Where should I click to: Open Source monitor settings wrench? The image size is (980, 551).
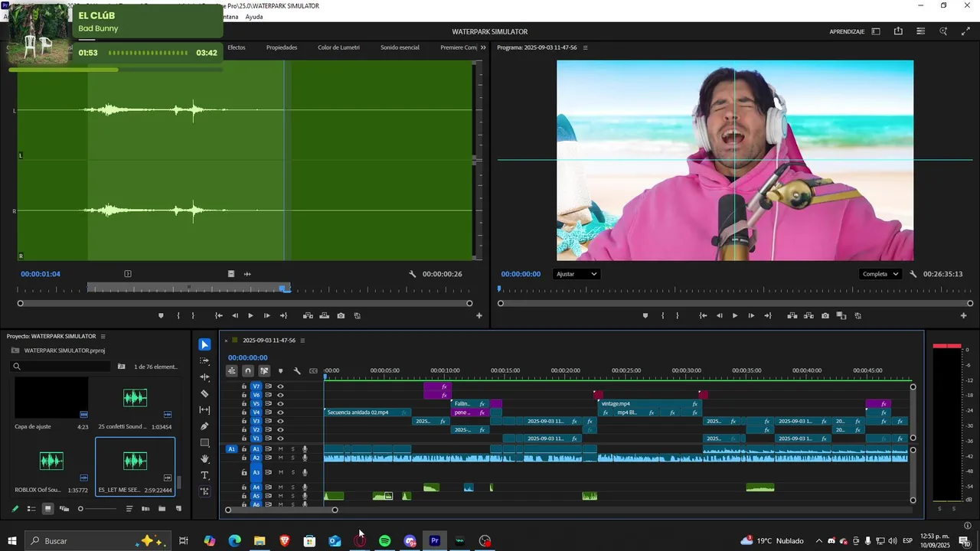coord(413,274)
